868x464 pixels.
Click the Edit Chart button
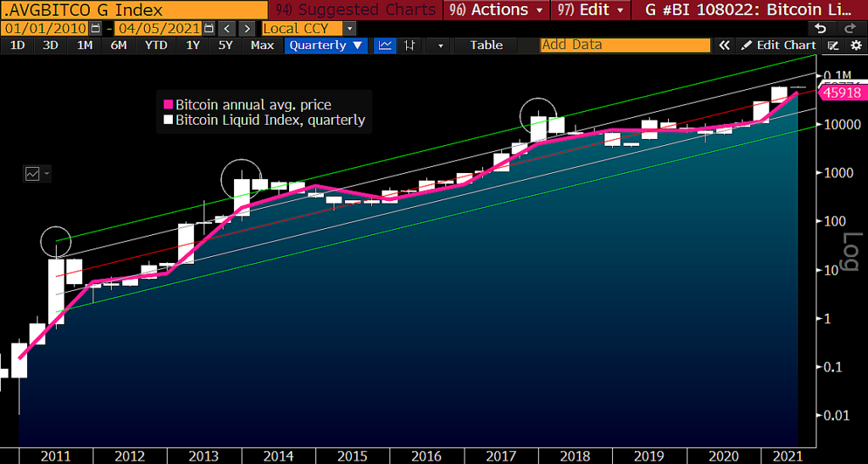point(778,46)
